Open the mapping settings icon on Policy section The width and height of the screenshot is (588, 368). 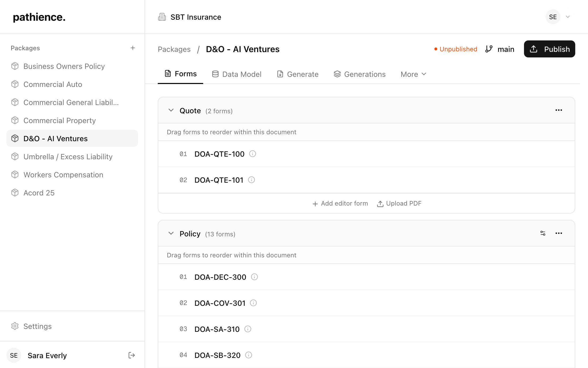(543, 233)
